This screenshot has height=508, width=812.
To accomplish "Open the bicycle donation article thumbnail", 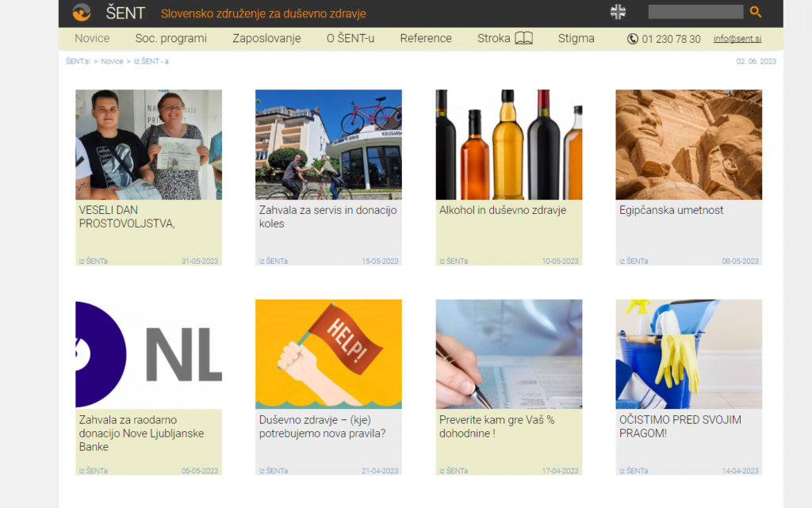I will [x=328, y=144].
